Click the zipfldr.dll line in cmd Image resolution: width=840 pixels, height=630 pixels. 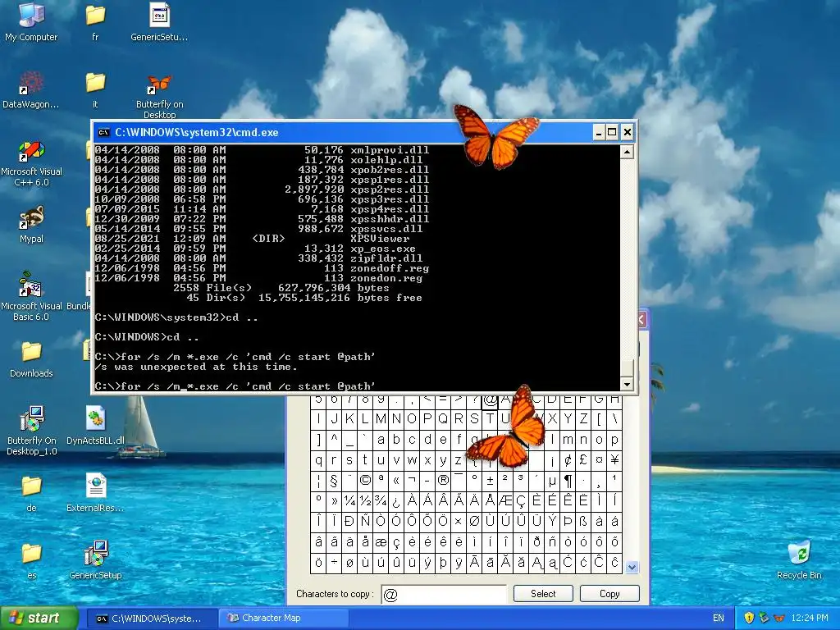click(258, 258)
